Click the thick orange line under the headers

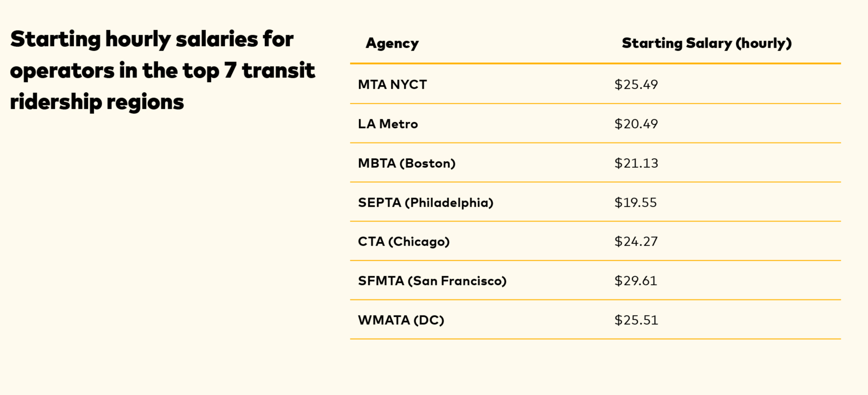tap(595, 63)
